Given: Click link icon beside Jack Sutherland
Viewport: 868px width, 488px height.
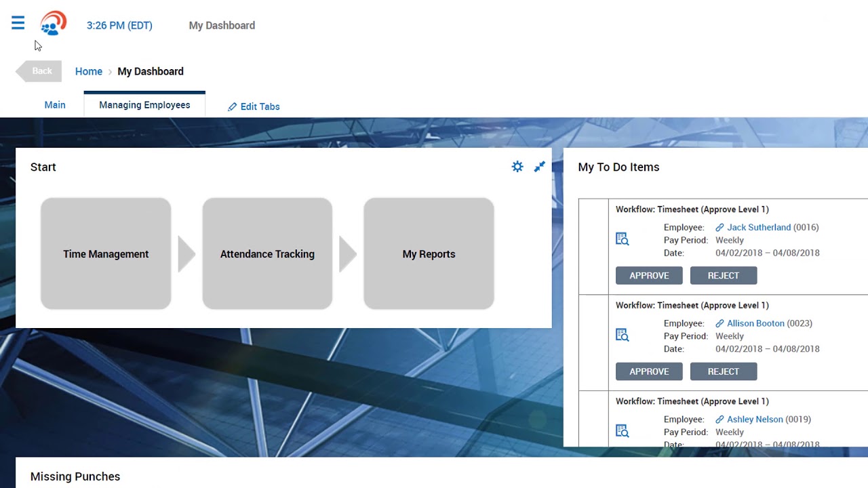Looking at the screenshot, I should pyautogui.click(x=720, y=228).
